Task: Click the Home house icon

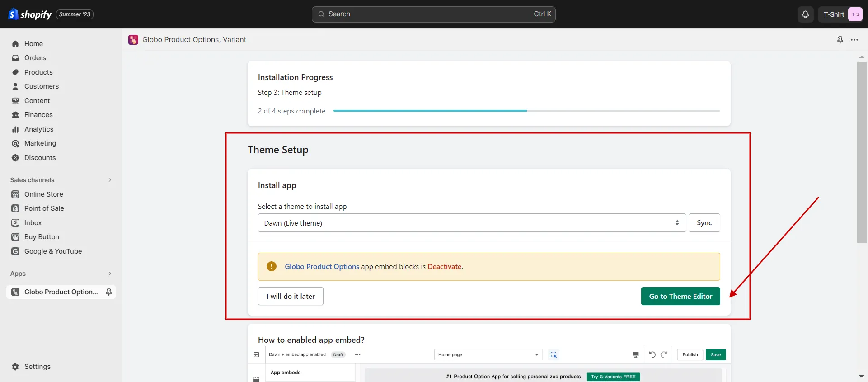Action: point(15,44)
